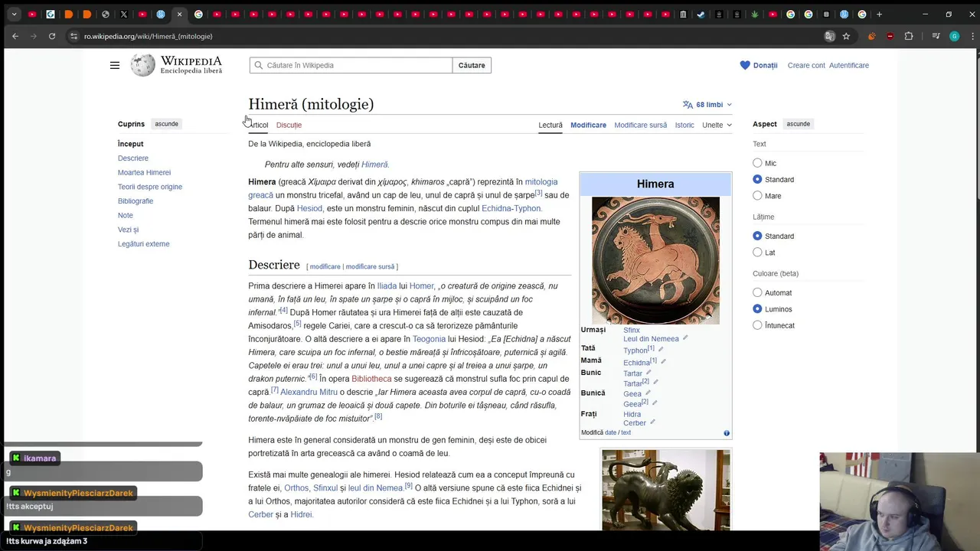
Task: Select Standard under Lățime
Action: pos(757,236)
